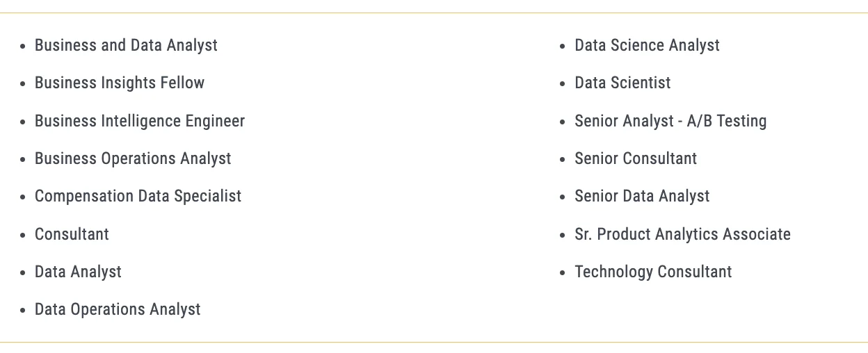
Task: Click the bullet beside Business and Data Analyst
Action: click(x=23, y=47)
